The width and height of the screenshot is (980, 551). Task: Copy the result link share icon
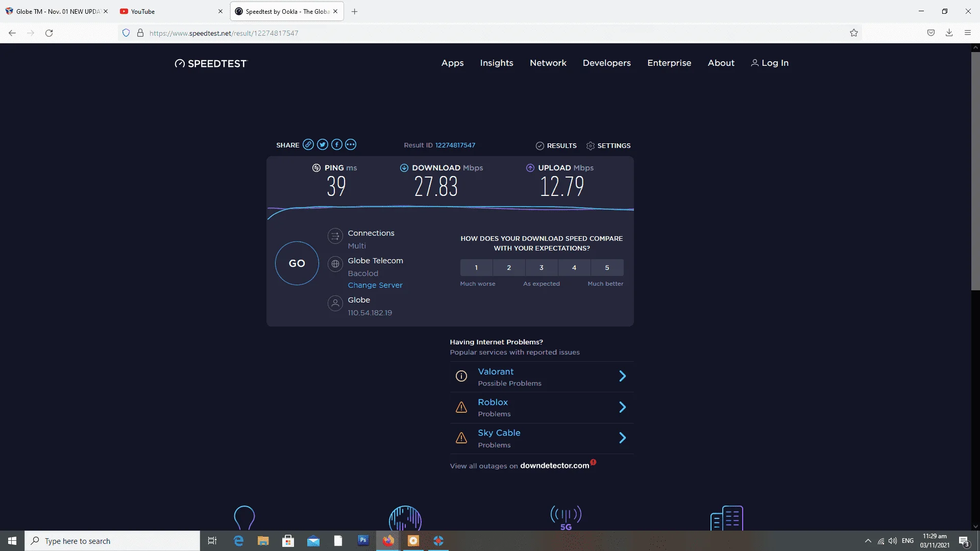(x=308, y=145)
